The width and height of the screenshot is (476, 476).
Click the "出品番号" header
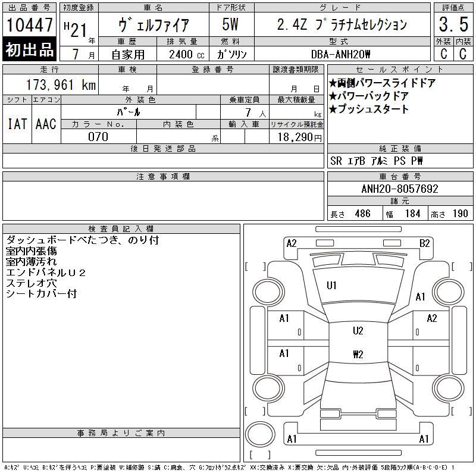pos(29,8)
